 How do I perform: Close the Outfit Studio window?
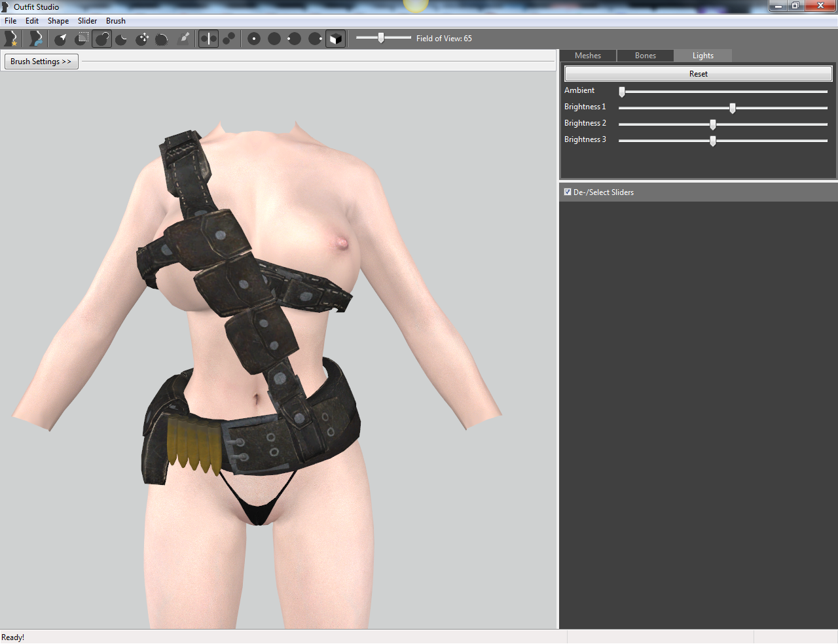821,6
